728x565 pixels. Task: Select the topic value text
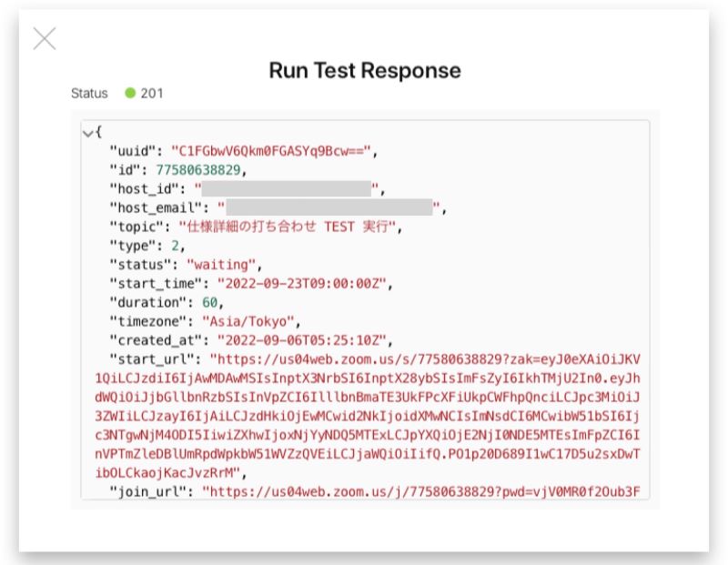pos(288,227)
